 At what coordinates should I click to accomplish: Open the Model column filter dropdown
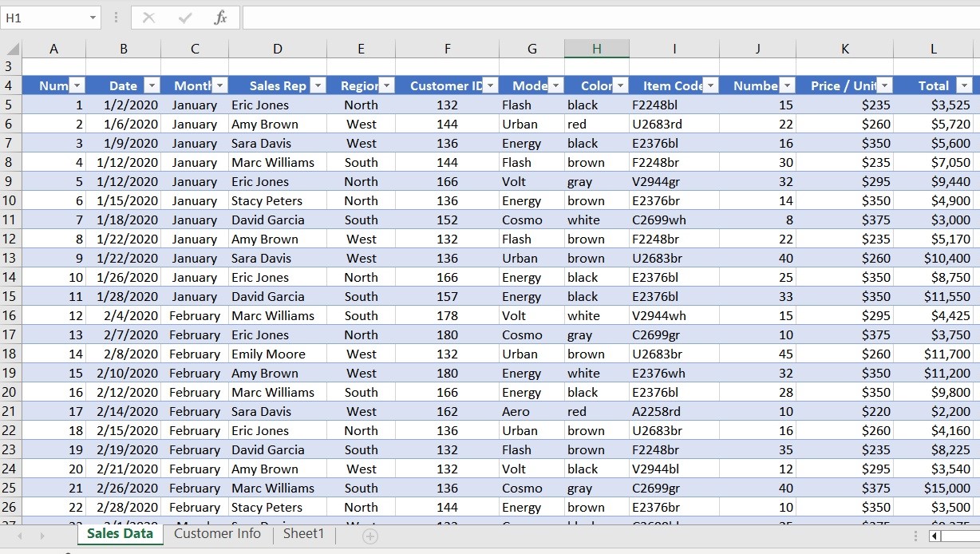[x=555, y=85]
